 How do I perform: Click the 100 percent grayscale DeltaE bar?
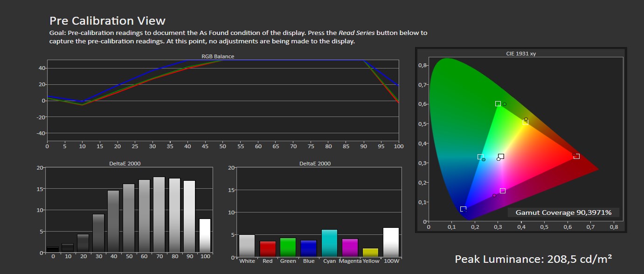205,235
